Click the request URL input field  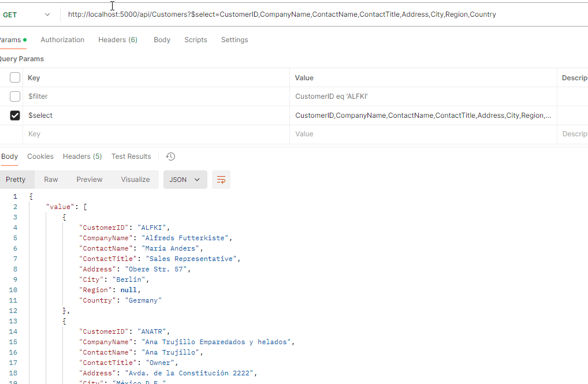point(323,14)
